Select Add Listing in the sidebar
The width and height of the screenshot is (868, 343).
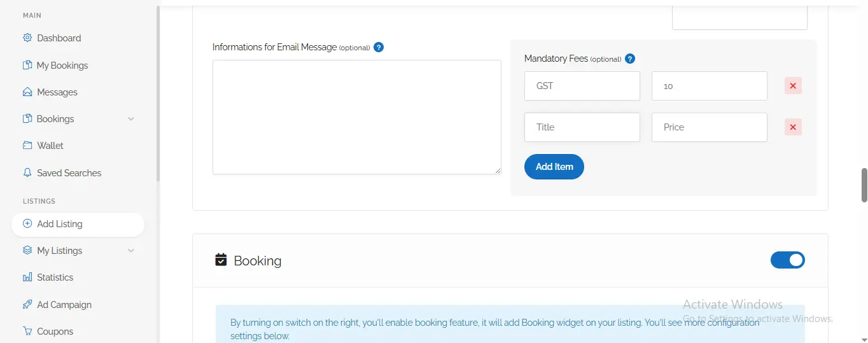59,224
